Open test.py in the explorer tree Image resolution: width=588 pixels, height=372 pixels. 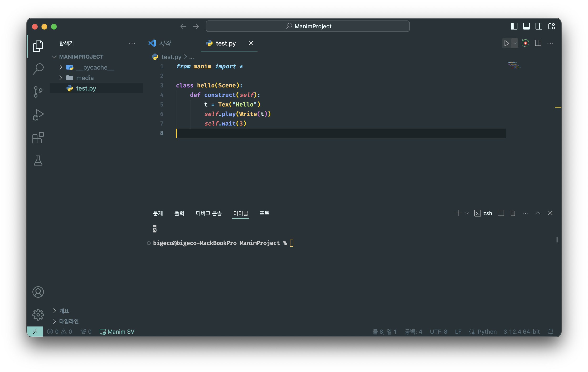[96, 88]
